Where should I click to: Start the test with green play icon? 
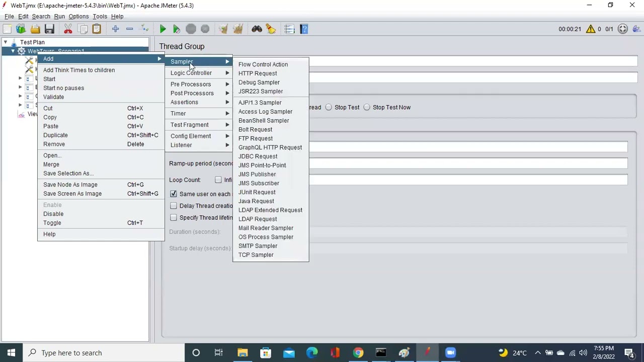point(163,29)
